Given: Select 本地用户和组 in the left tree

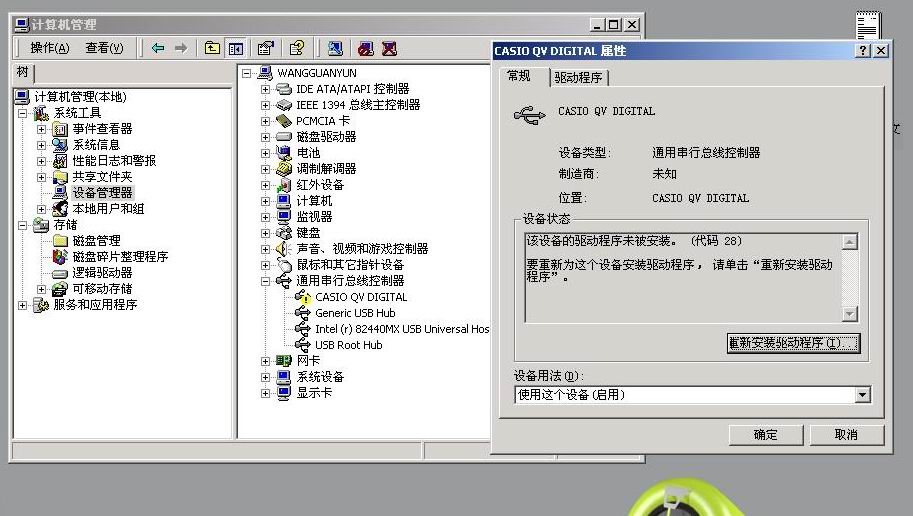Looking at the screenshot, I should pyautogui.click(x=108, y=208).
